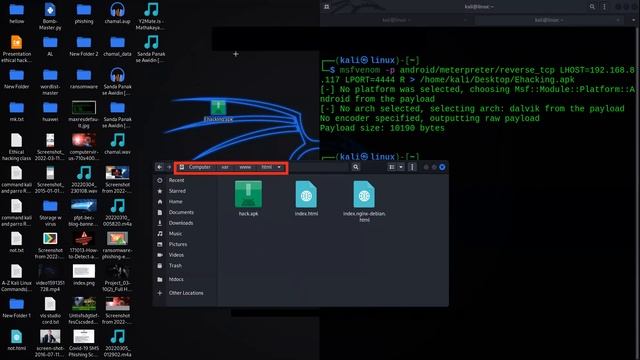
Task: Select the New Folder 2 icon
Action: point(84,46)
